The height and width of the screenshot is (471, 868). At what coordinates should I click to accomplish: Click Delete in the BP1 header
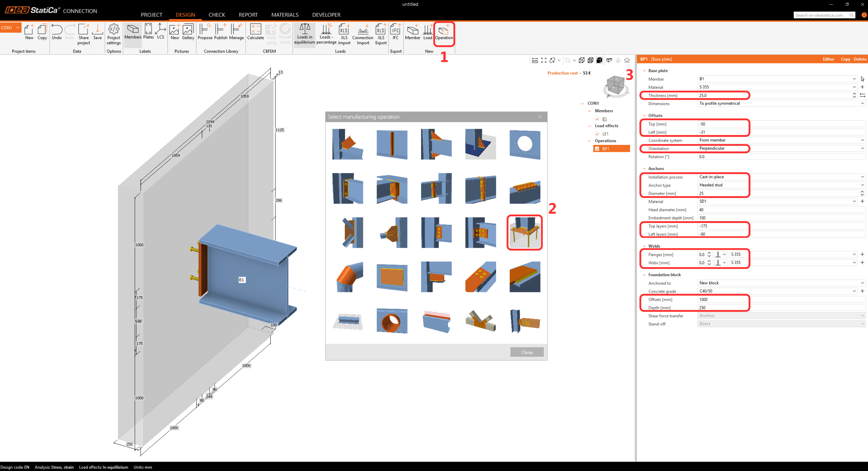[860, 59]
